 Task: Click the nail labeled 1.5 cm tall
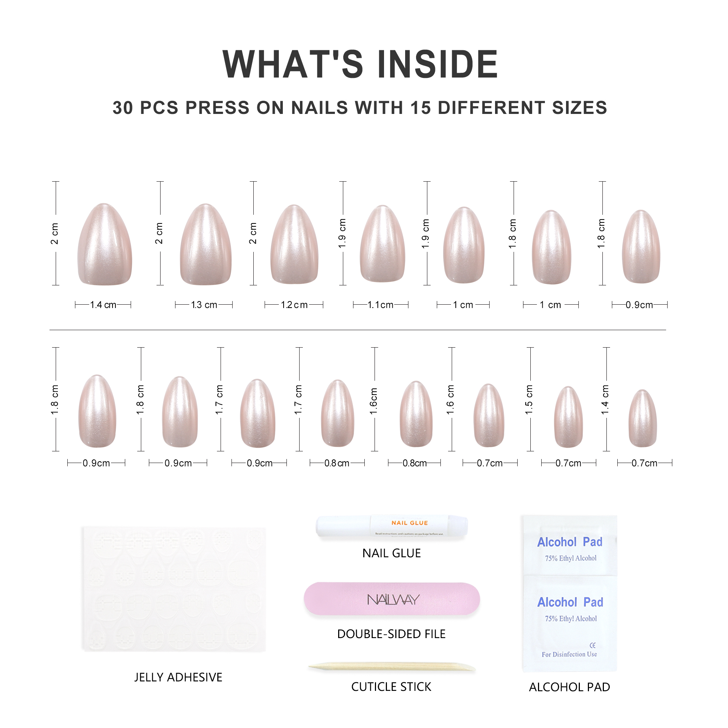[x=568, y=417]
